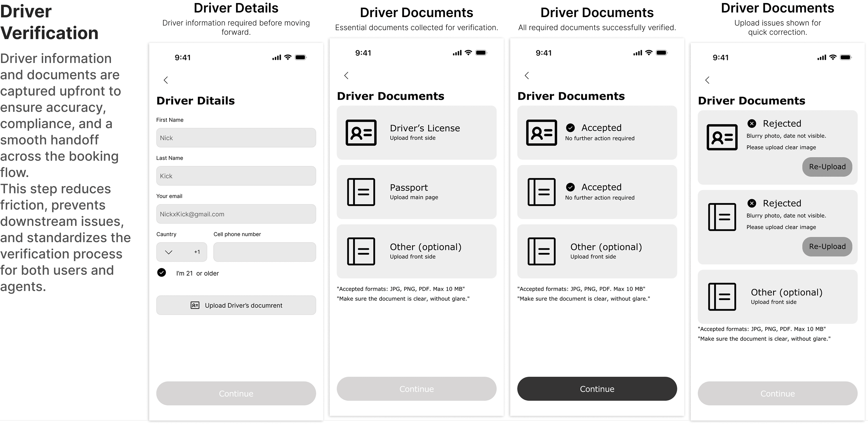The height and width of the screenshot is (424, 868).
Task: Tap the ID card icon in first Rejected card
Action: 722,137
